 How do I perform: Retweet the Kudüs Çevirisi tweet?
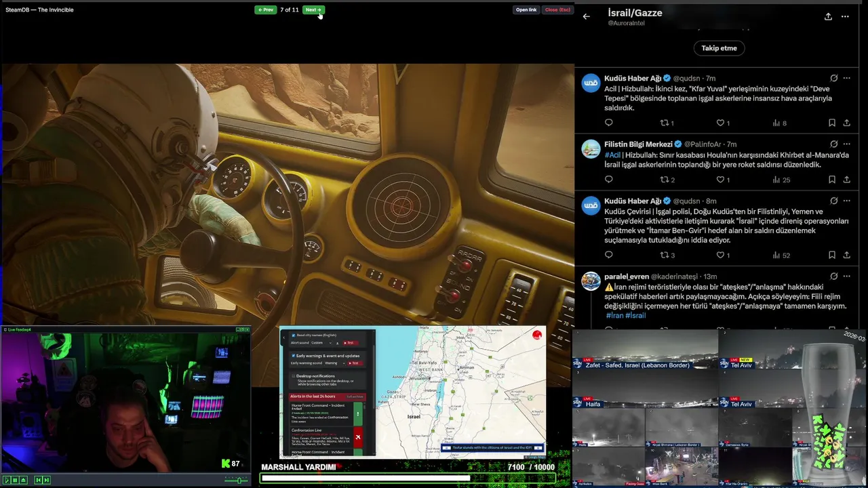[x=665, y=255]
